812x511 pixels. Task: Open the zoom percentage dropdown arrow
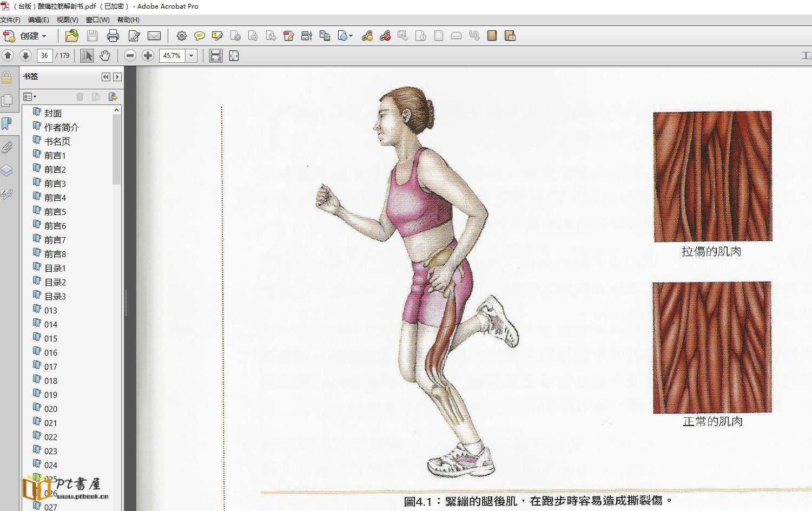pos(192,56)
